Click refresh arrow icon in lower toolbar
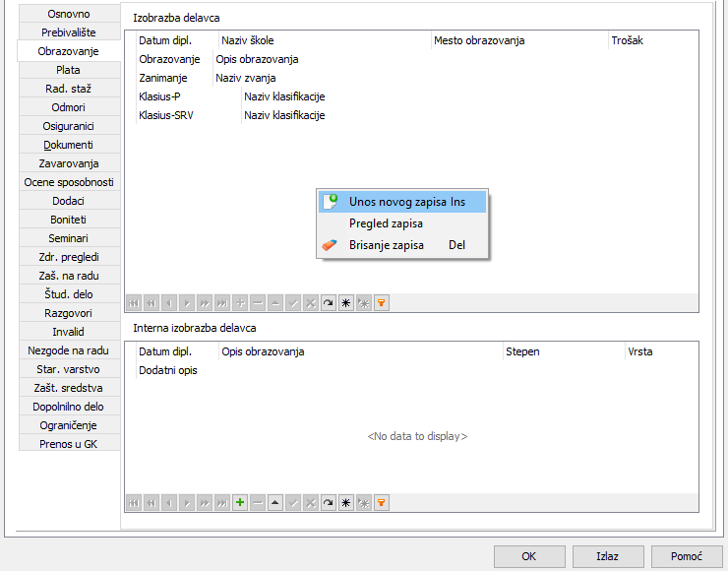The width and height of the screenshot is (728, 571). tap(329, 502)
